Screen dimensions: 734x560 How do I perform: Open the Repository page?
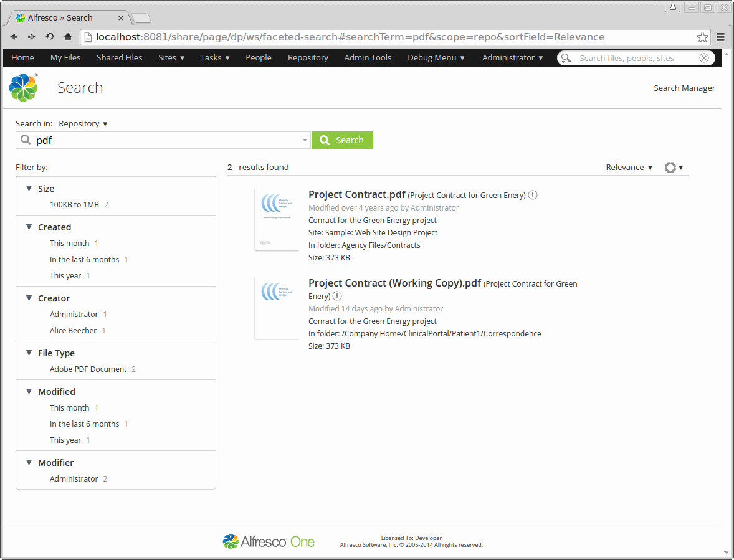click(308, 57)
